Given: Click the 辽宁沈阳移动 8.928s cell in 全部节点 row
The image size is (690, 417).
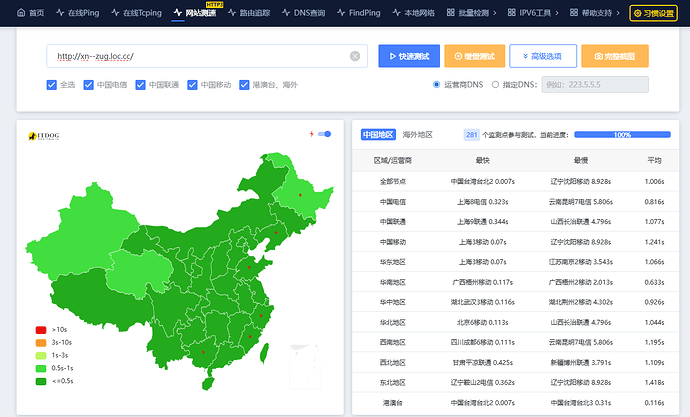Looking at the screenshot, I should pos(581,181).
